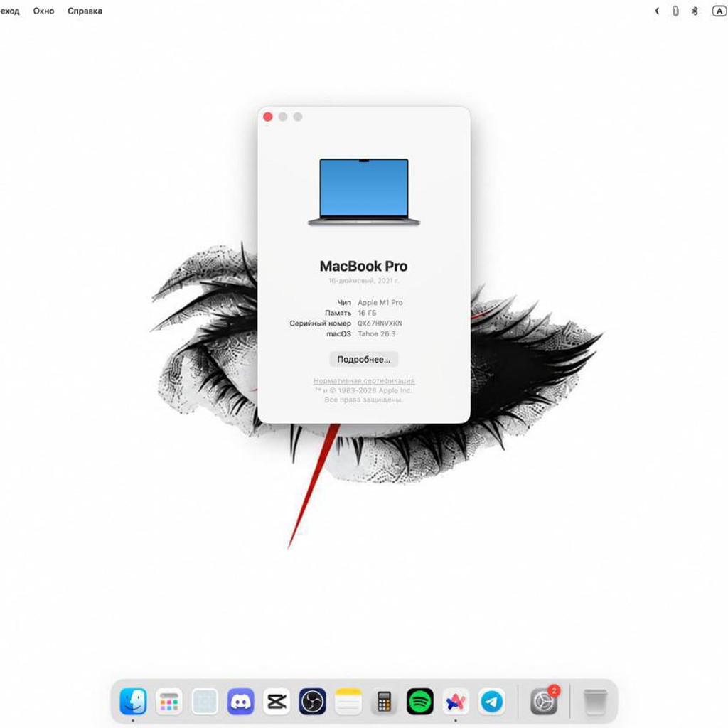Select the Tahoe 26.3 version value
Screen dimensions: 728x728
coord(377,334)
